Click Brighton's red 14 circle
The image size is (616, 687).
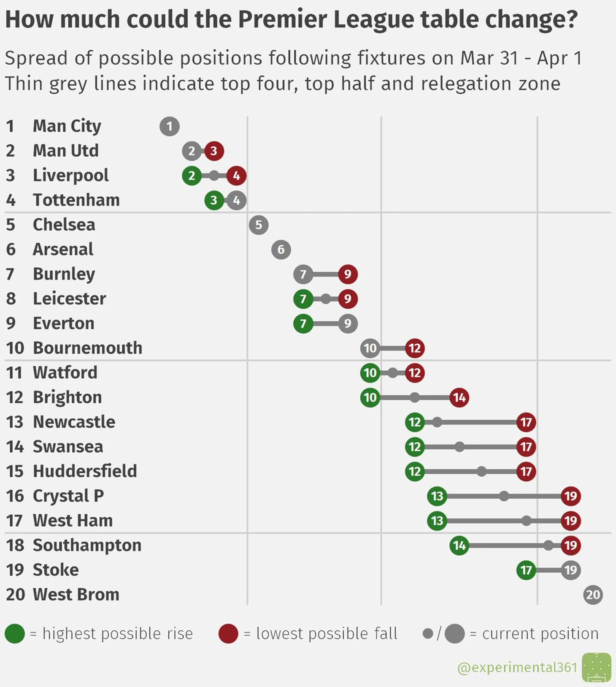459,397
